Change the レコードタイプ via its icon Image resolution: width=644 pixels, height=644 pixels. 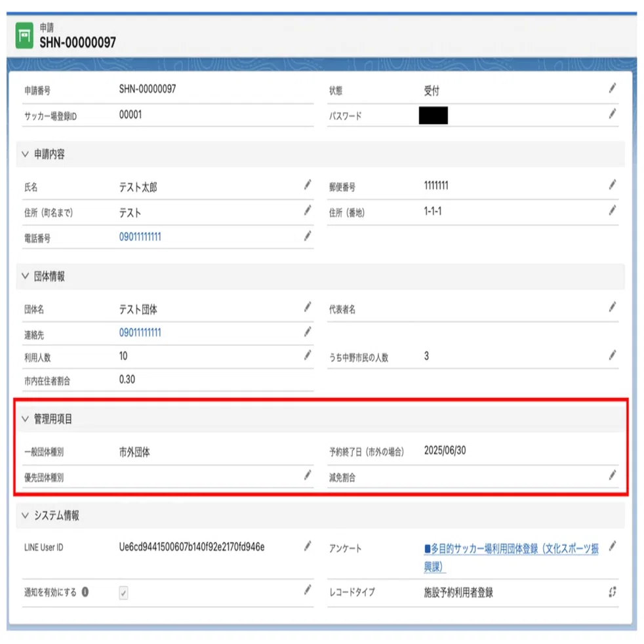613,592
